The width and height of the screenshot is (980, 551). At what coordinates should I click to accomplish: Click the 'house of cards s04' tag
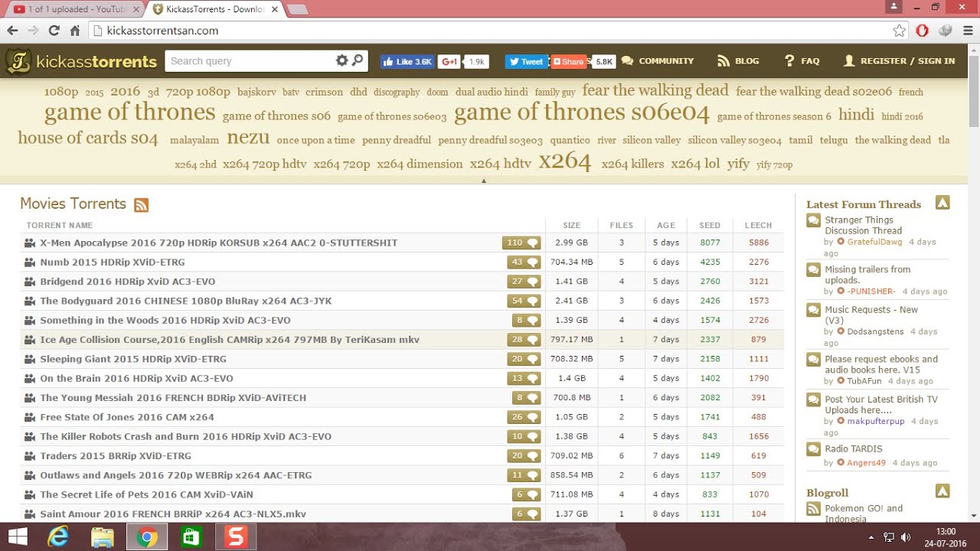[x=88, y=139]
